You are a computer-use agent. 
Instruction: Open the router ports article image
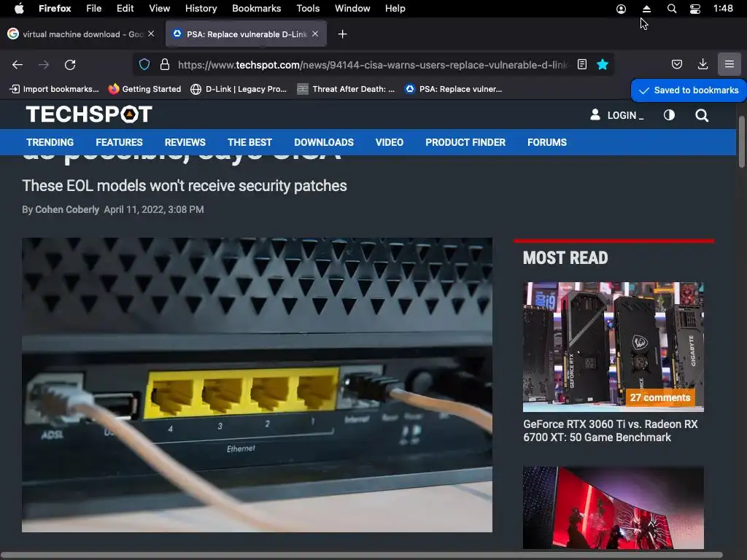(257, 385)
